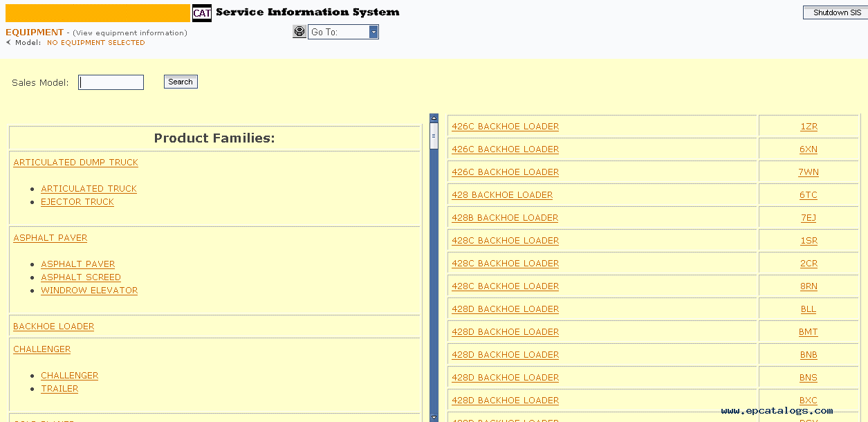The width and height of the screenshot is (868, 422).
Task: Click inside the Sales Model text field
Action: pyautogui.click(x=111, y=82)
